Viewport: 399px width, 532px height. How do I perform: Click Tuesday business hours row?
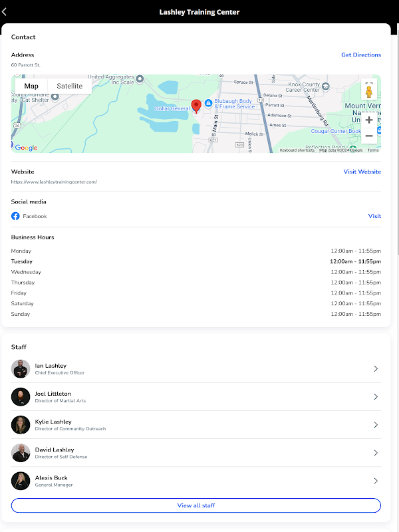[x=196, y=261]
